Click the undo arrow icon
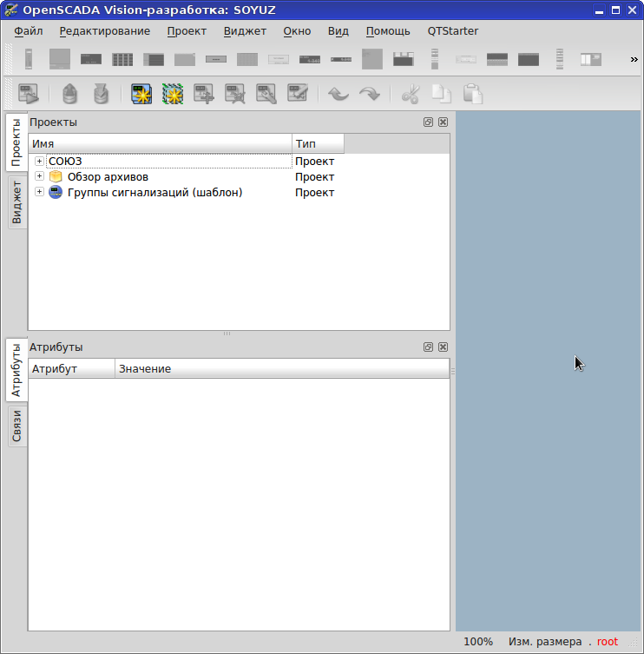644x654 pixels. [338, 94]
